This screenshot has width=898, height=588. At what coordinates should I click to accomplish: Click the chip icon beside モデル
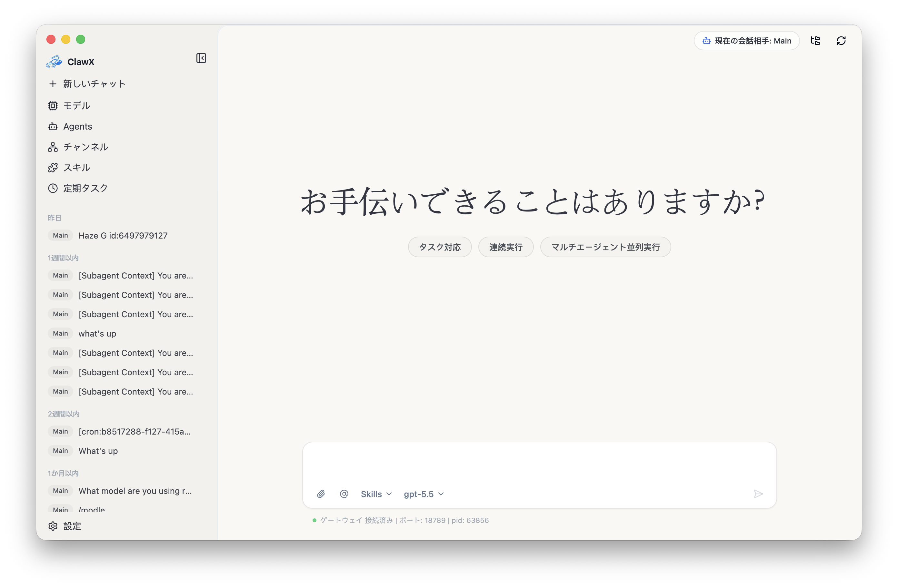[x=53, y=106]
